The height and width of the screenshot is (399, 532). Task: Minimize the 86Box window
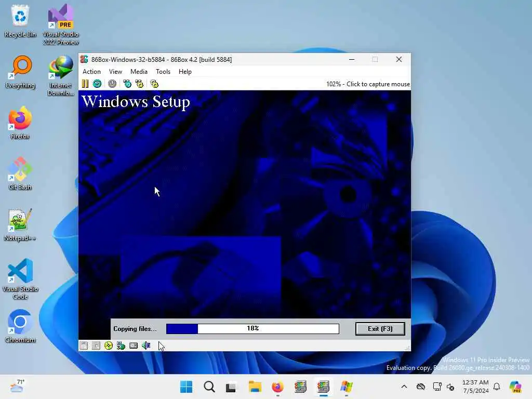click(352, 59)
